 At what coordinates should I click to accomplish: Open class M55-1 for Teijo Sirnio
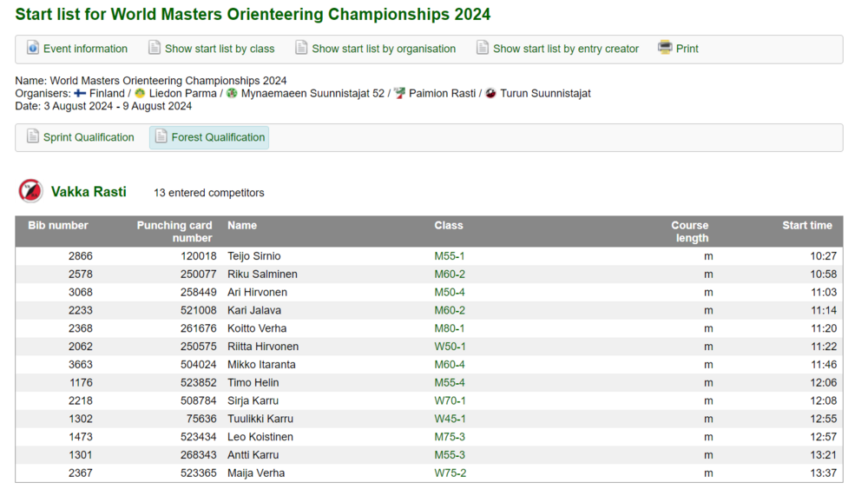coord(450,256)
